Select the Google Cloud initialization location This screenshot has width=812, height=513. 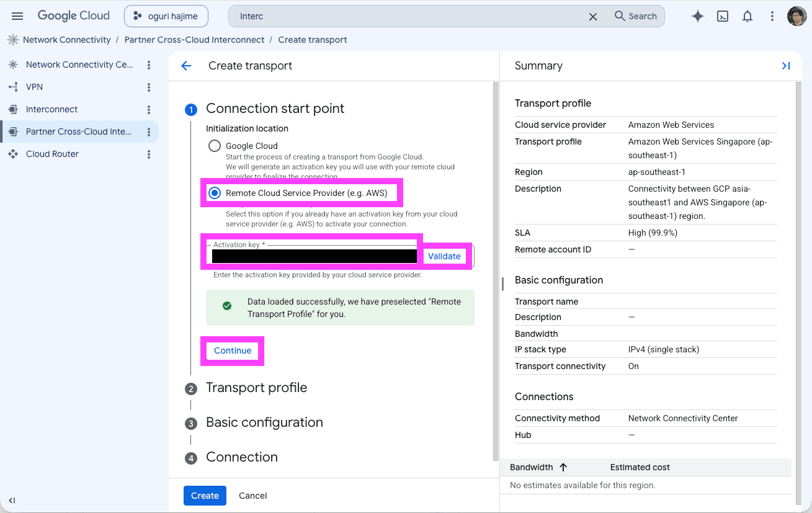pyautogui.click(x=215, y=146)
